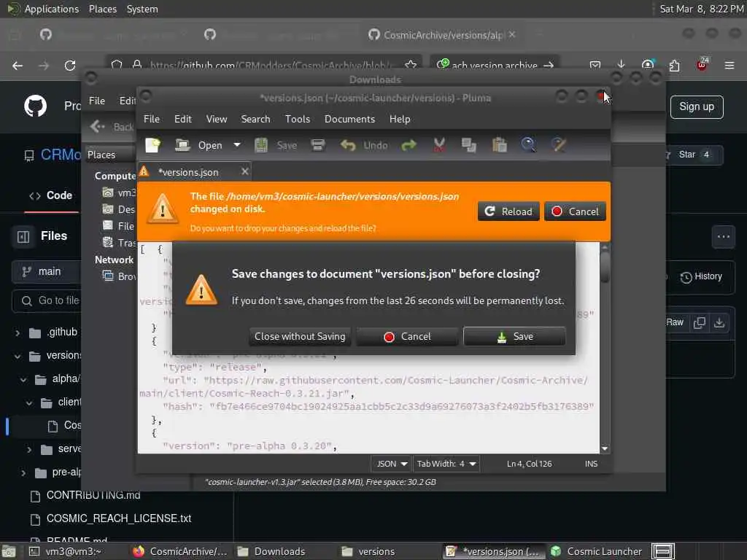
Task: Click the Pluma editor vertical scrollbar handle
Action: point(605,267)
